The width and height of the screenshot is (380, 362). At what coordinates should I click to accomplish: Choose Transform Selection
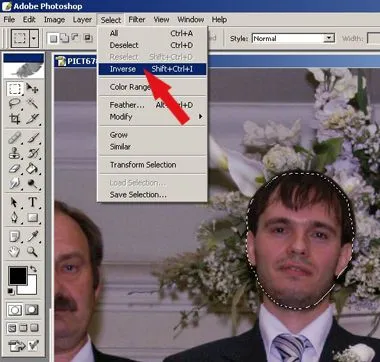point(152,165)
